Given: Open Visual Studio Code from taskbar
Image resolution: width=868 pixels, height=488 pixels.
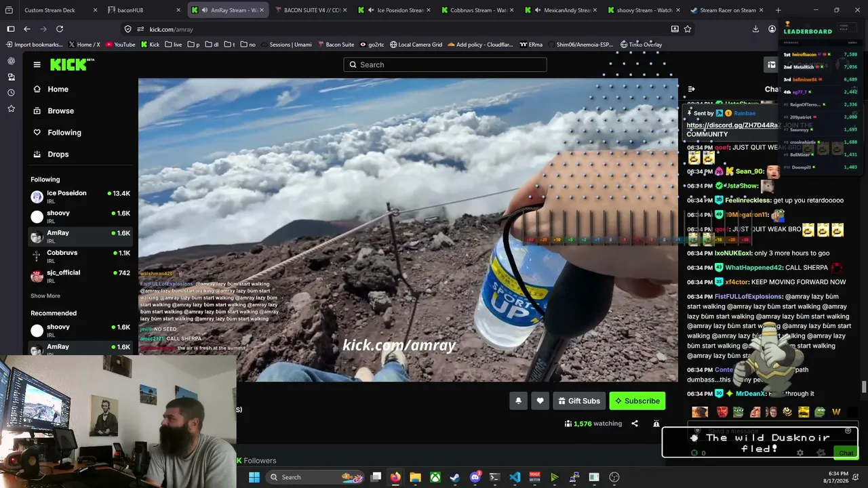Looking at the screenshot, I should click(515, 477).
